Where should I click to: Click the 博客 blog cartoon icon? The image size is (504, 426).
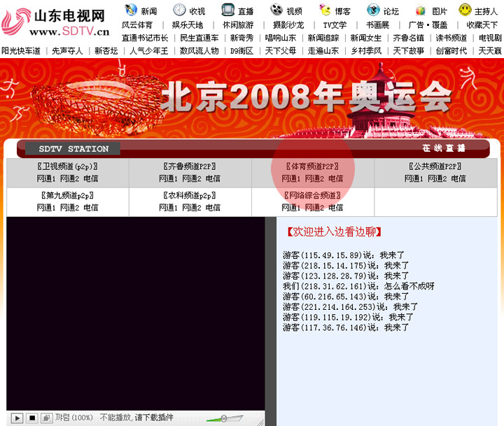pyautogui.click(x=325, y=10)
